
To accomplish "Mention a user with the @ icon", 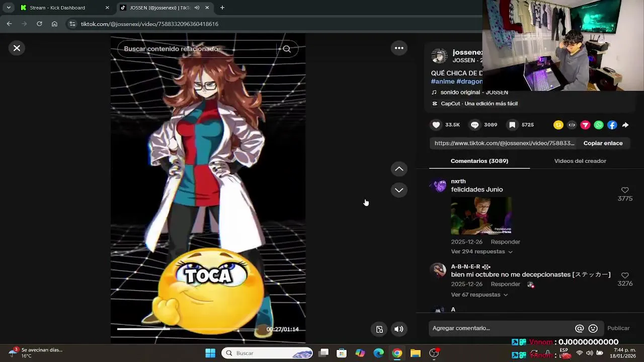I will tap(580, 328).
